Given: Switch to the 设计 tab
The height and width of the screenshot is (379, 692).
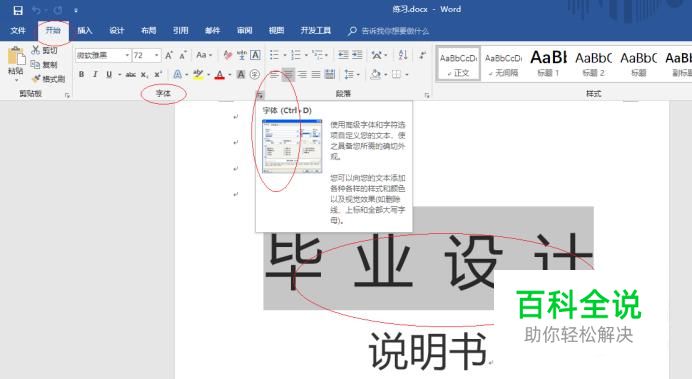Looking at the screenshot, I should pos(117,30).
